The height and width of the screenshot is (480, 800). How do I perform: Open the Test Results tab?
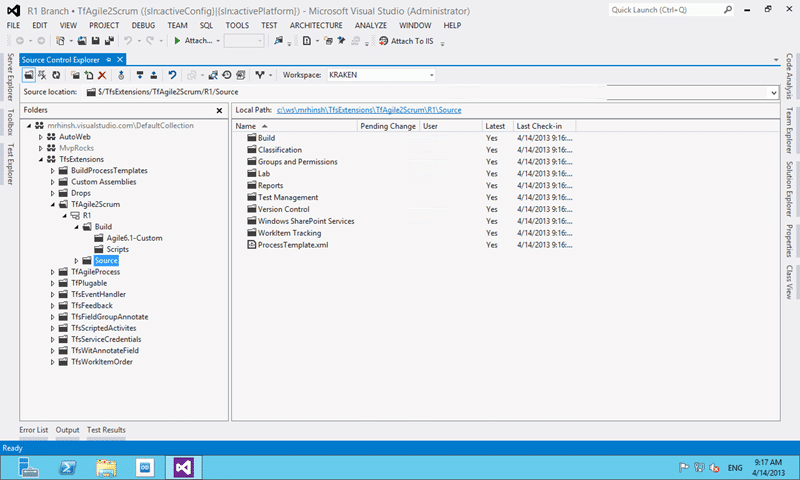[106, 430]
